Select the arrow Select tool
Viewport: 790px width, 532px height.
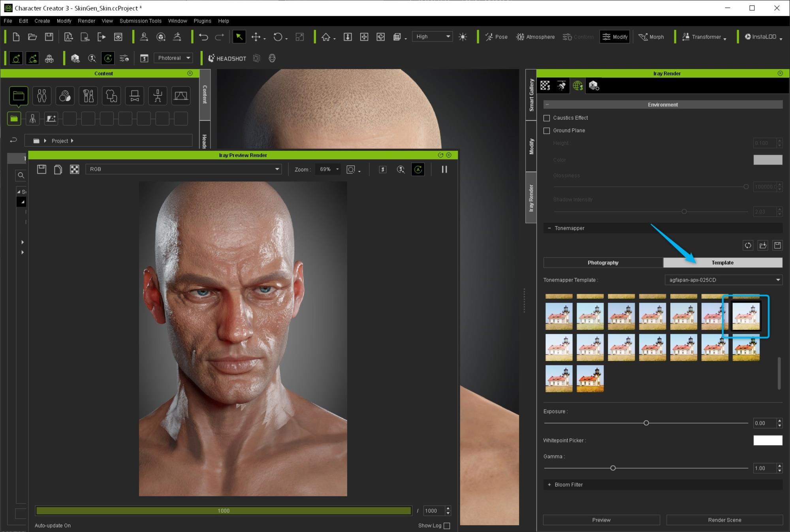(x=239, y=37)
